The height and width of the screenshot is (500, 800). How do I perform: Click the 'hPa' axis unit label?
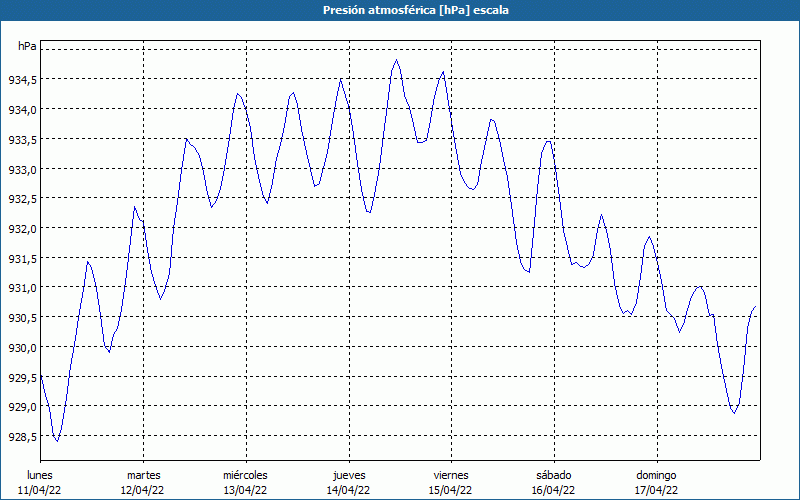click(x=27, y=46)
